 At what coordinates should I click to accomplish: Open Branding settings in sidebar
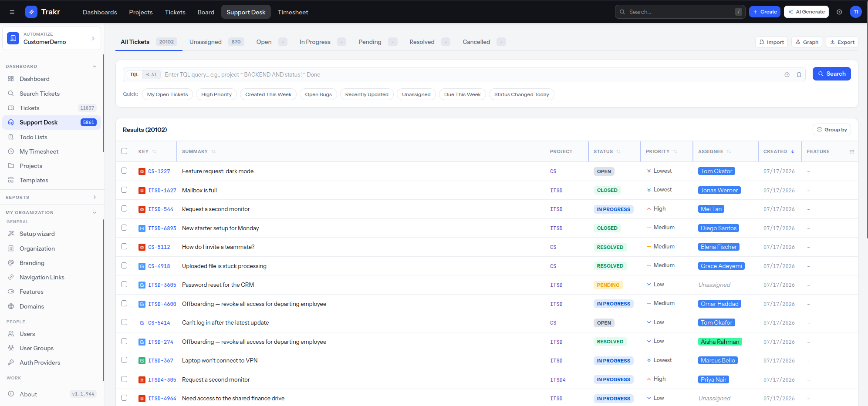(x=51, y=263)
